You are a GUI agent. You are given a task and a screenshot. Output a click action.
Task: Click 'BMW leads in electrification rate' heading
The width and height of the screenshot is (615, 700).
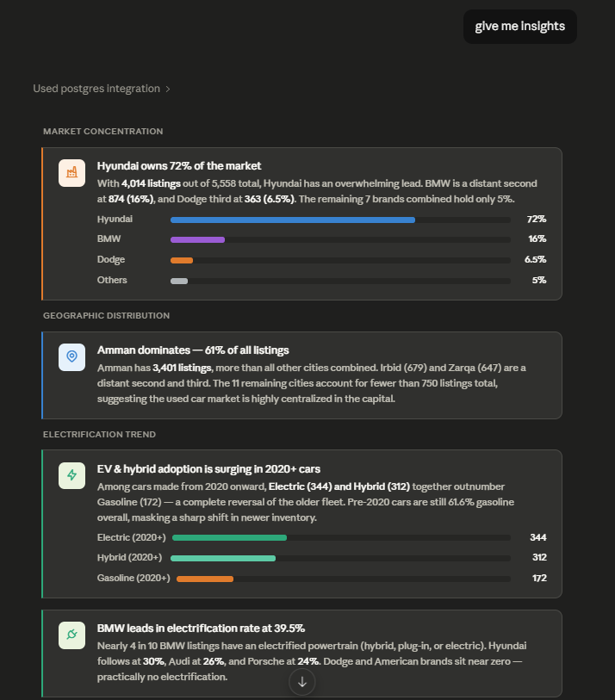click(201, 629)
